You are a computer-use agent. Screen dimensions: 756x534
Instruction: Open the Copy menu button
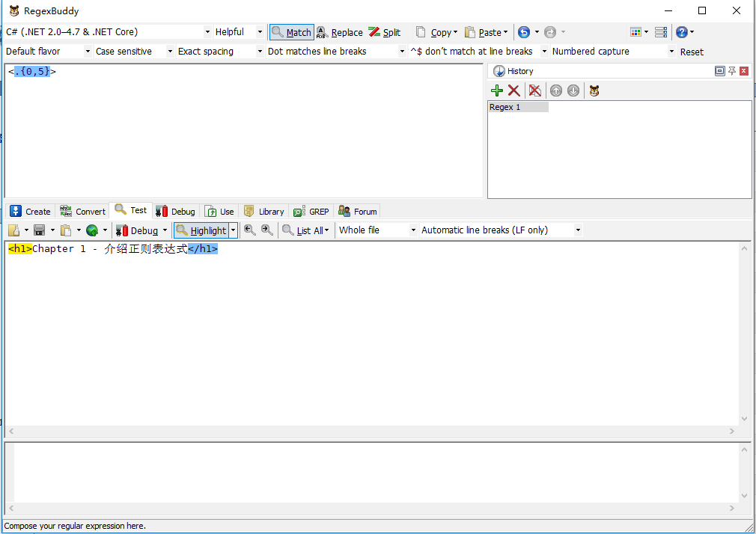[x=436, y=32]
